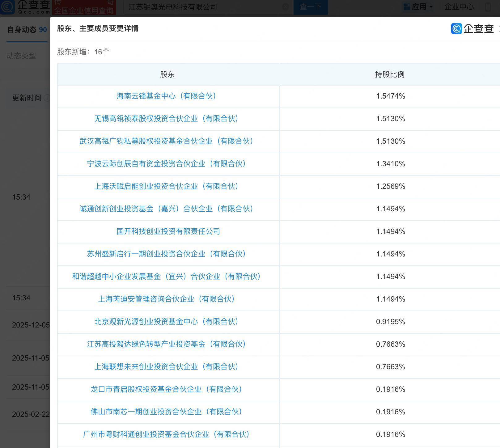Select the 1.2569% holding for 上海沃赋启能
Screen dimensions: 500x448
pyautogui.click(x=391, y=186)
